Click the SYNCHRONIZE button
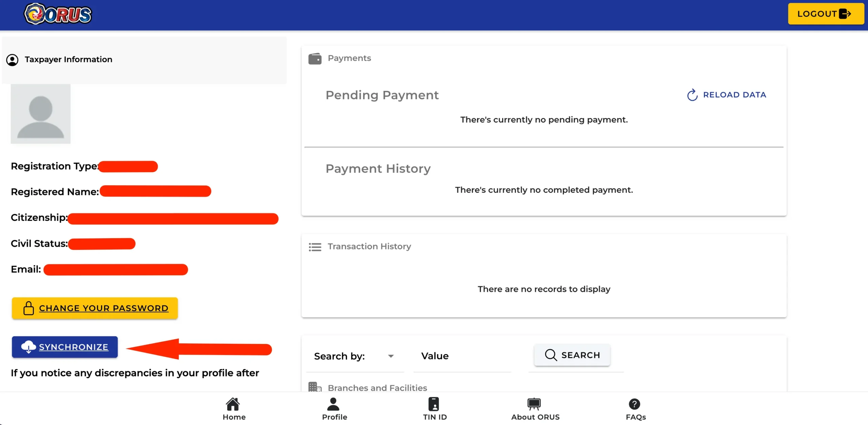The height and width of the screenshot is (425, 868). 65,347
